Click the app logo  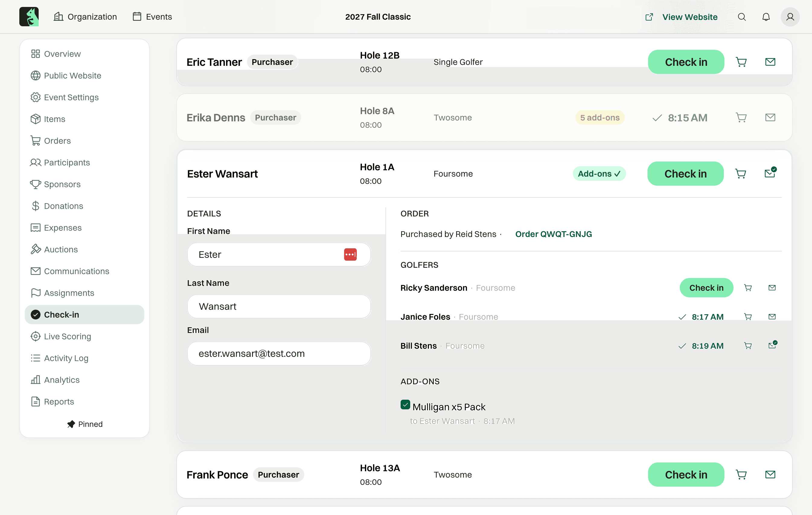pyautogui.click(x=29, y=17)
